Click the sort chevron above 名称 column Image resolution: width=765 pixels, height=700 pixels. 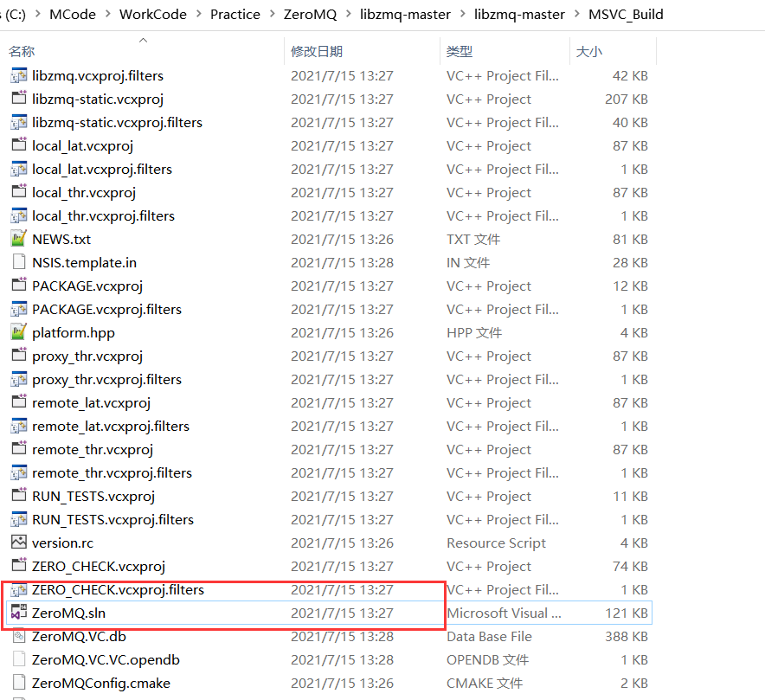point(143,39)
